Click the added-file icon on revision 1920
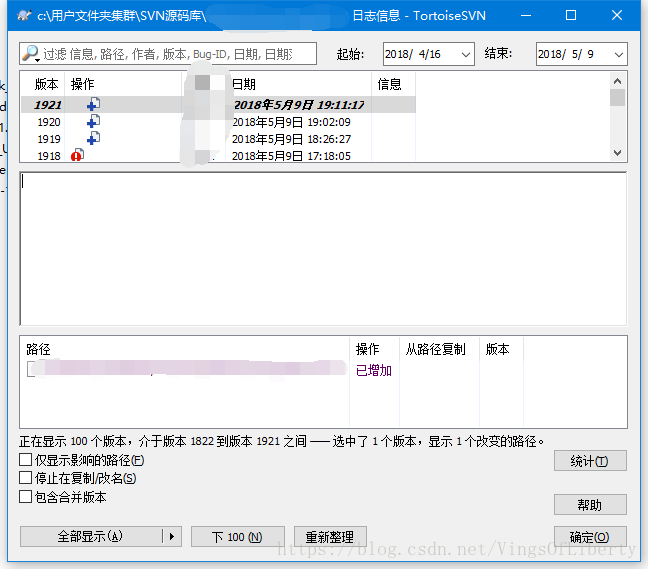This screenshot has width=648, height=569. (x=92, y=122)
